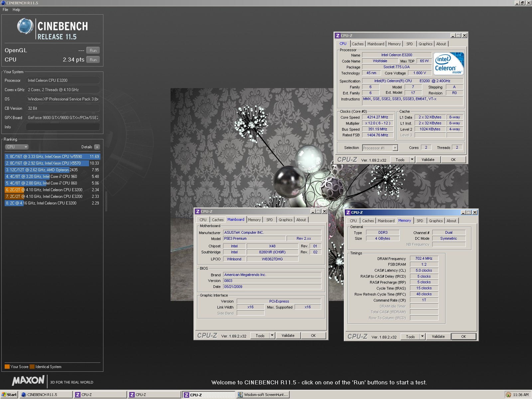Select the Memory tab in the Mainboard window
The image size is (532, 399).
click(254, 220)
